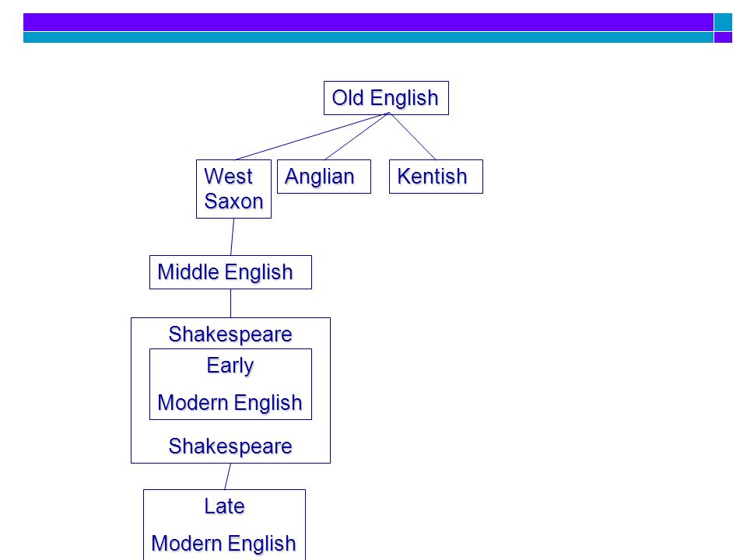747x560 pixels.
Task: Click the Early Modern English inner box
Action: click(230, 384)
